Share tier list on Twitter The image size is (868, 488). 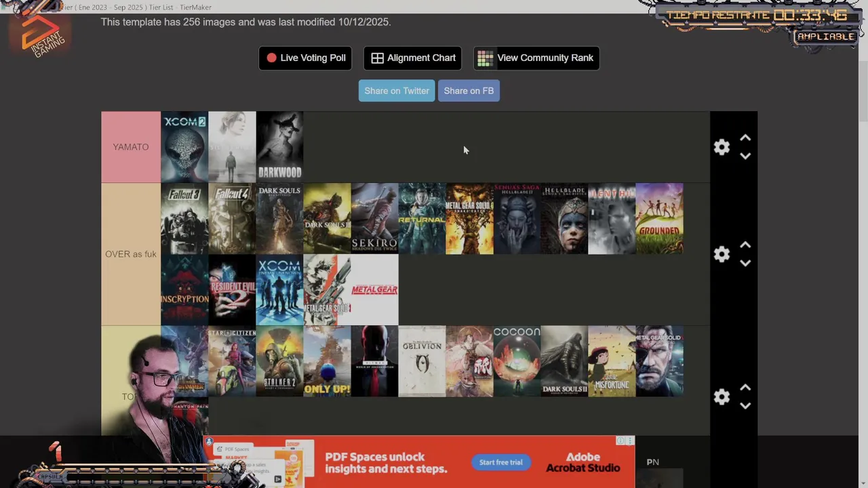(397, 91)
